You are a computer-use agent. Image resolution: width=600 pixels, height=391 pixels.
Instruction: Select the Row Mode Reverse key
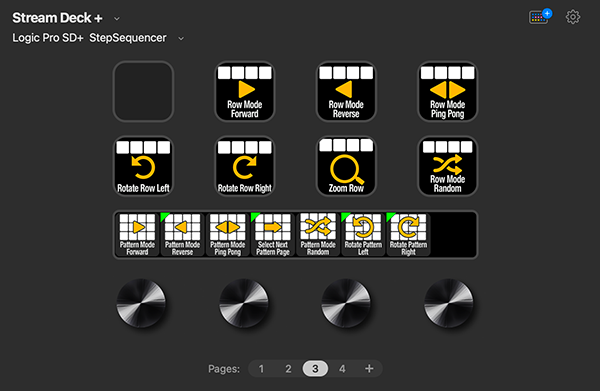tap(346, 91)
